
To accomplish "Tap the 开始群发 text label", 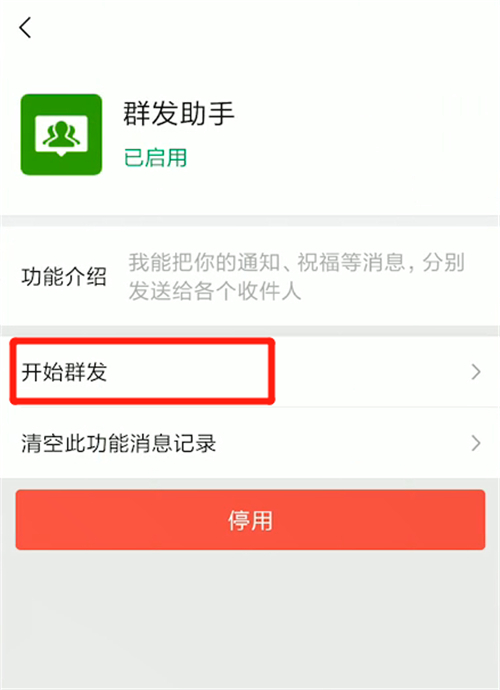I will 64,372.
